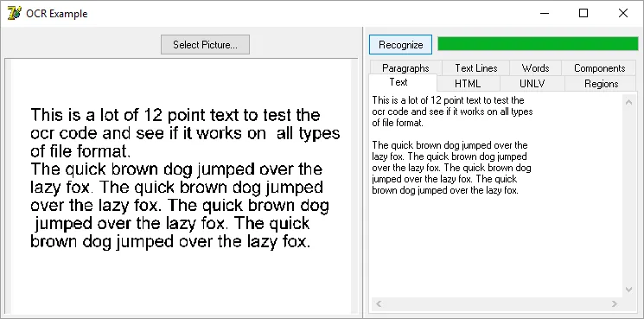This screenshot has height=319, width=644.
Task: Maximize the OCR Example window
Action: pyautogui.click(x=583, y=14)
